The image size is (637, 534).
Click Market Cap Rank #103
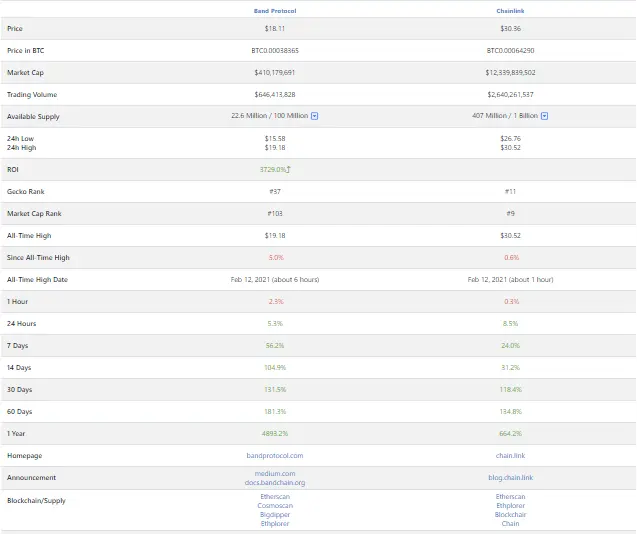[275, 213]
